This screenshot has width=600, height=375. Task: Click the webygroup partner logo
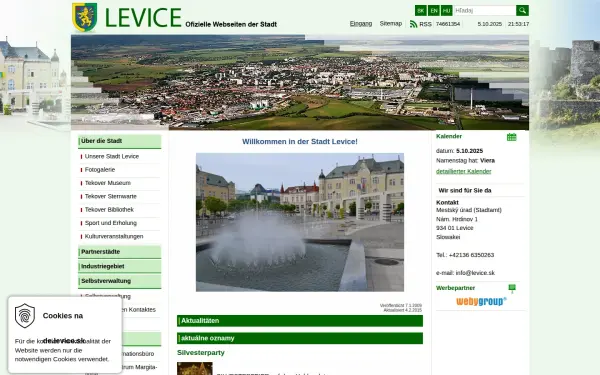click(x=481, y=302)
